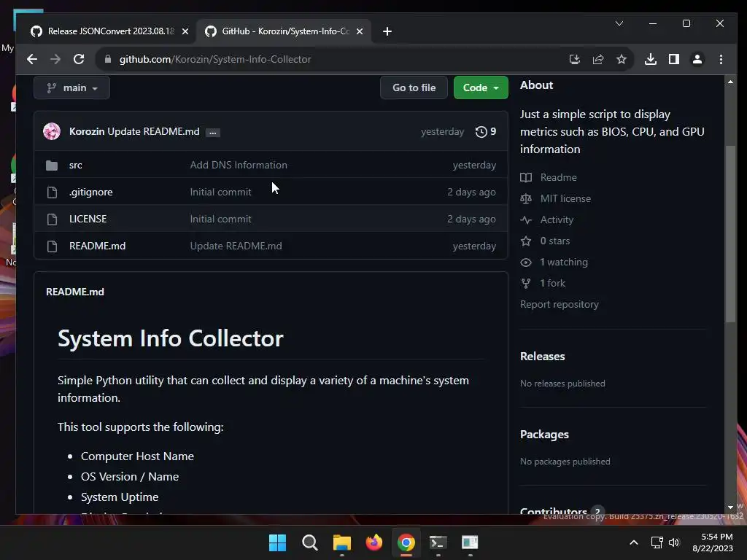
Task: Show hidden system tray icons
Action: point(634,542)
